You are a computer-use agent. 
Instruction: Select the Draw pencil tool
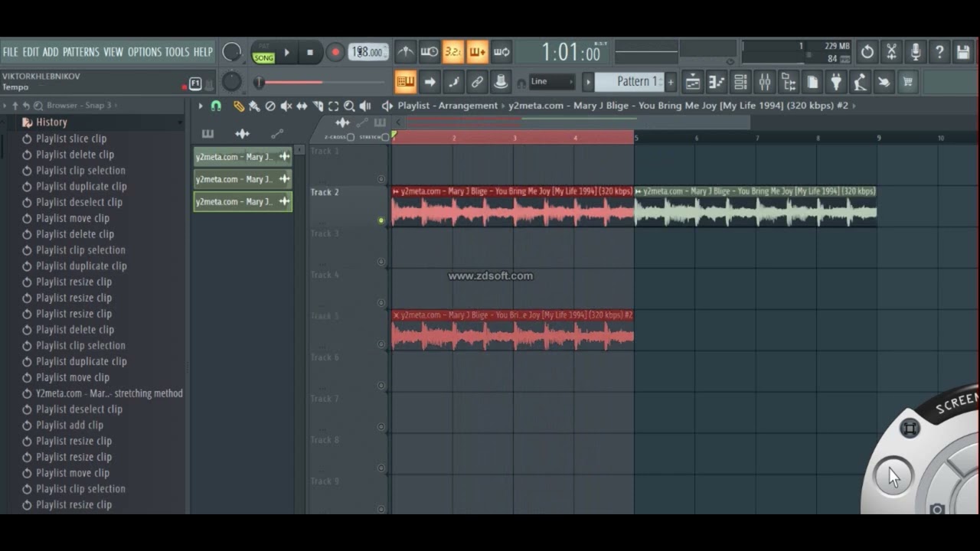239,106
